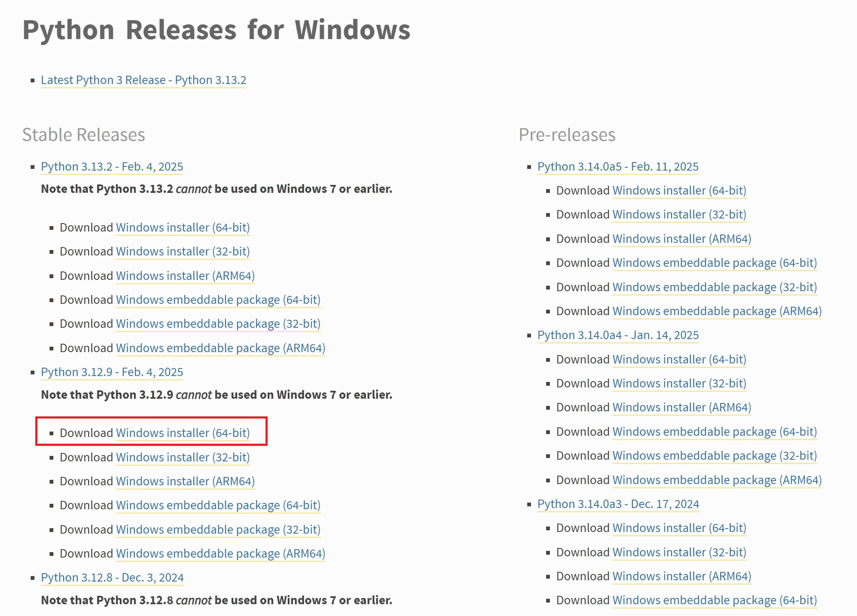This screenshot has width=857, height=616.
Task: Download Python 3.14.0a3 Windows installer (32-bit)
Action: click(x=679, y=552)
